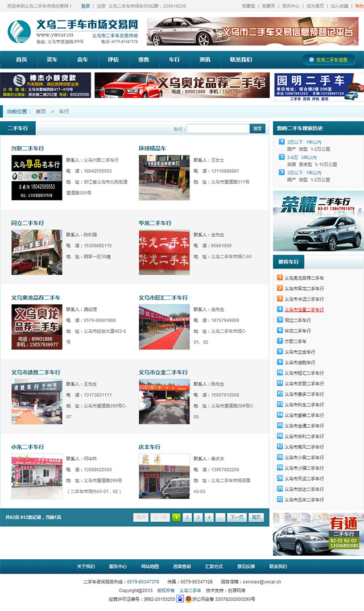This screenshot has height=611, width=364.
Task: Open recommended dealer 义乌市佳星二手车行
Action: coord(304,309)
